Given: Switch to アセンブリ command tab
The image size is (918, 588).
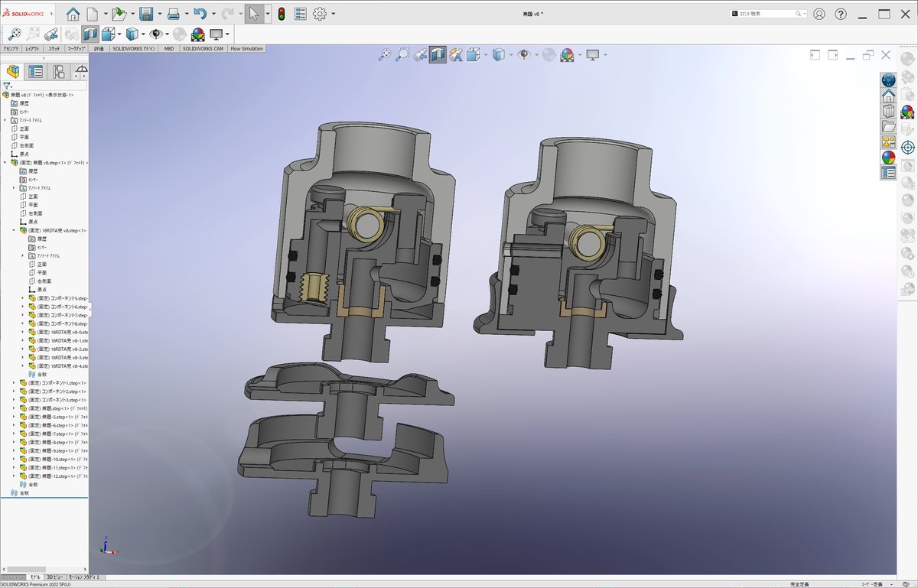Looking at the screenshot, I should (x=11, y=48).
